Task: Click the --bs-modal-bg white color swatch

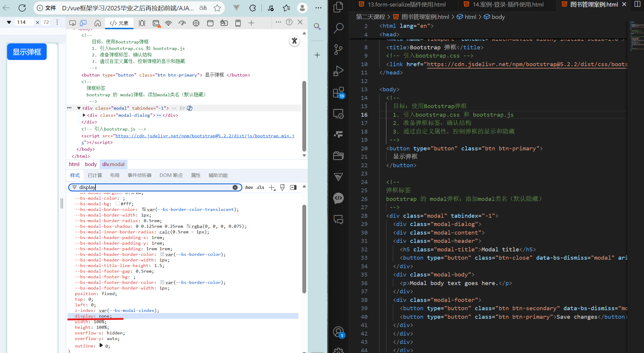Action: tap(118, 204)
